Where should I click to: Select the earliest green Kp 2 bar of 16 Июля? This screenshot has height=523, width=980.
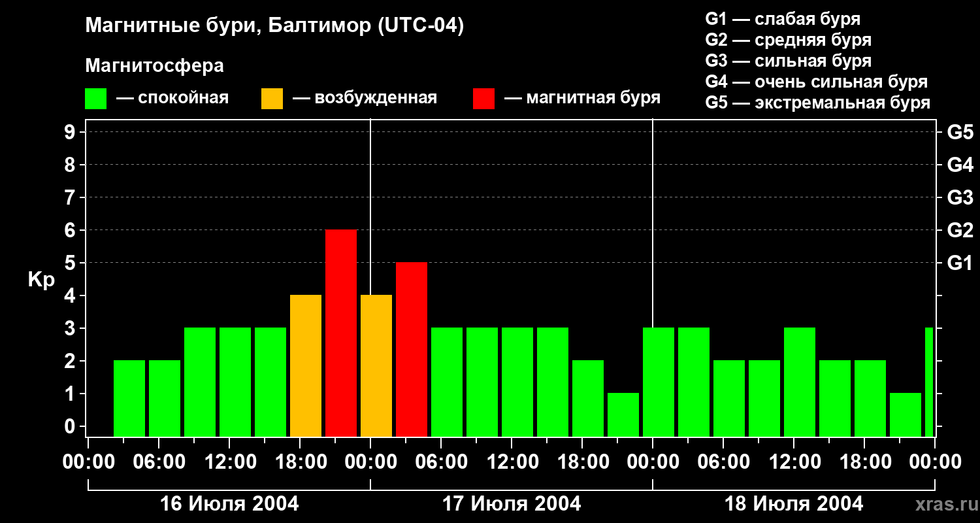129,399
